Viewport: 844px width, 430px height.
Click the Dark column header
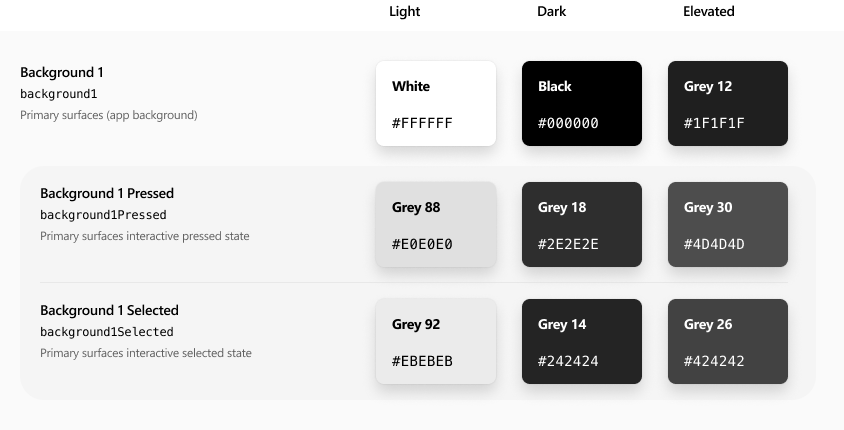point(551,11)
